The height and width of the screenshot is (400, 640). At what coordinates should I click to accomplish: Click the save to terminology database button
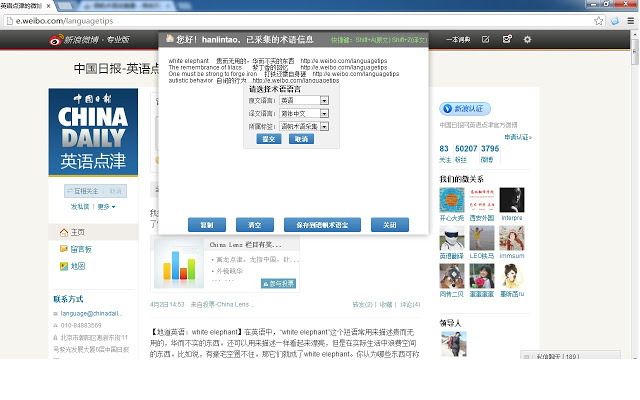pyautogui.click(x=322, y=225)
